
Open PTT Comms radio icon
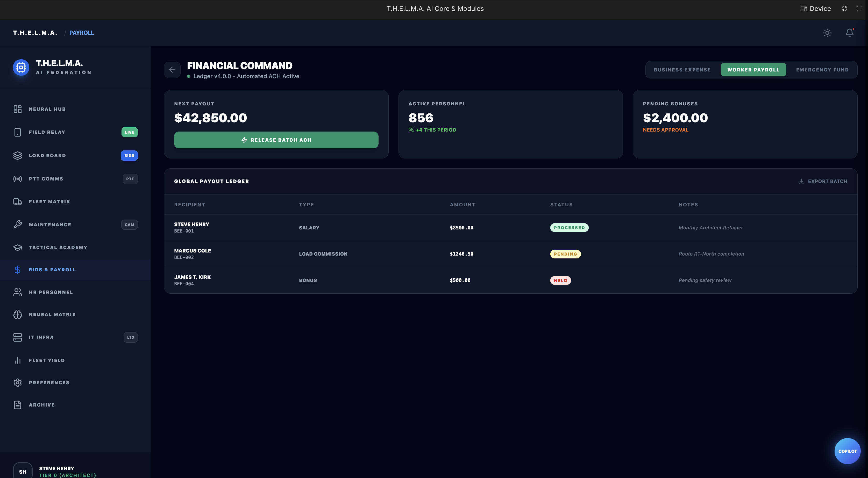(18, 179)
